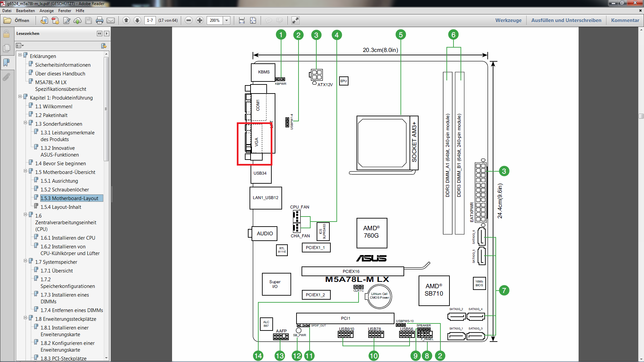Collapse the Kapitel 1: Produkteinführung node
The width and height of the screenshot is (644, 362).
point(20,97)
